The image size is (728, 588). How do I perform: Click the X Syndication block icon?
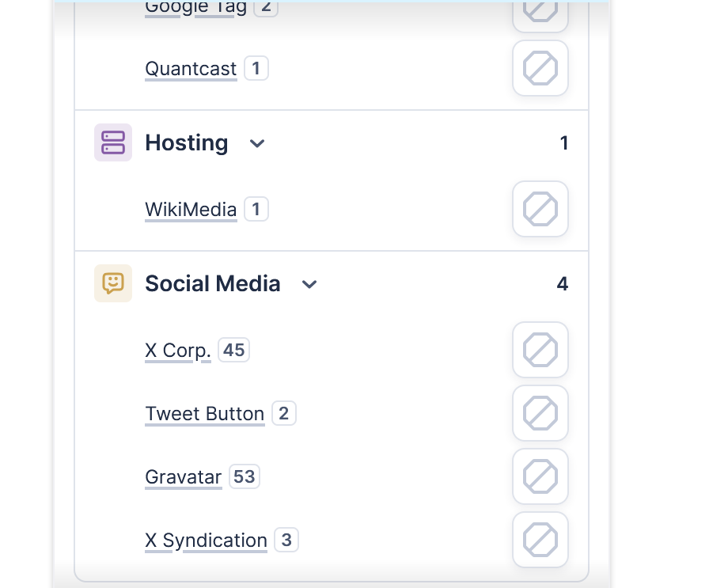540,540
